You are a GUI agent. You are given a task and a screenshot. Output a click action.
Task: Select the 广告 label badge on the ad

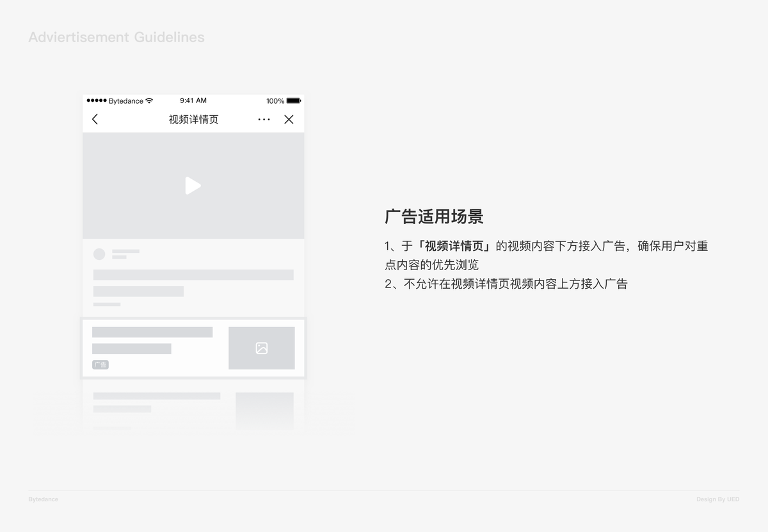click(x=101, y=364)
